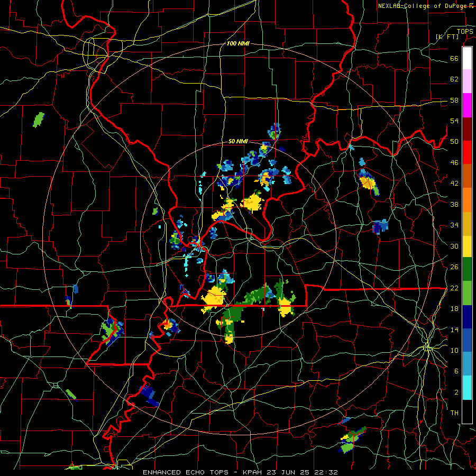
Task: Click the "50 NMI" range ring label
Action: 238,141
